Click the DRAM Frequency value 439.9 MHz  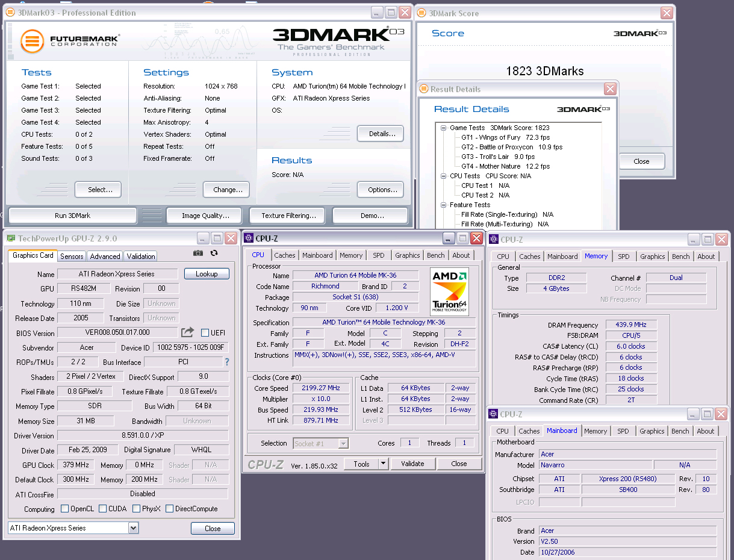click(631, 325)
